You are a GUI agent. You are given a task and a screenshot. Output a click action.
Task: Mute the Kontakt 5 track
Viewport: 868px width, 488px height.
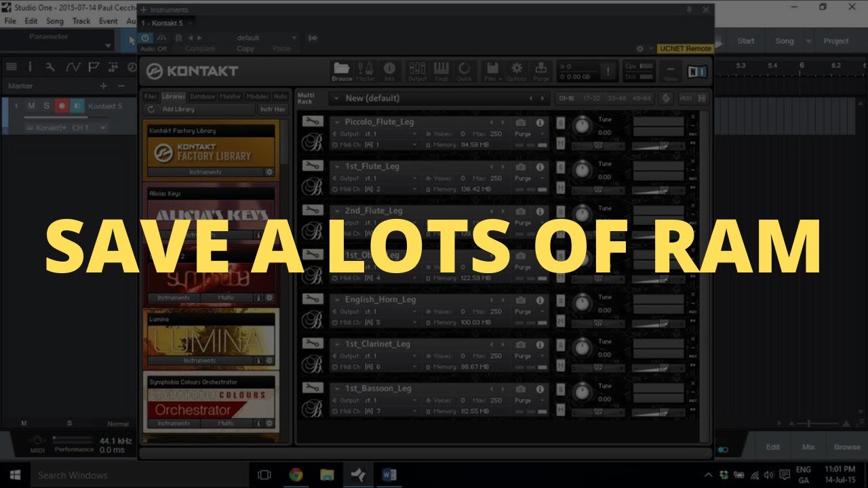click(32, 106)
